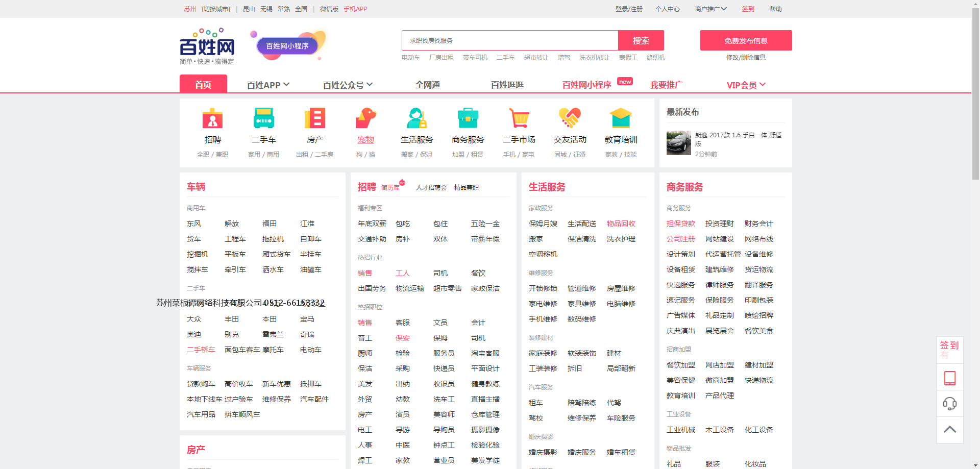Click the 搬家 / 保姆 subcategory text
980x469 pixels.
pos(416,155)
